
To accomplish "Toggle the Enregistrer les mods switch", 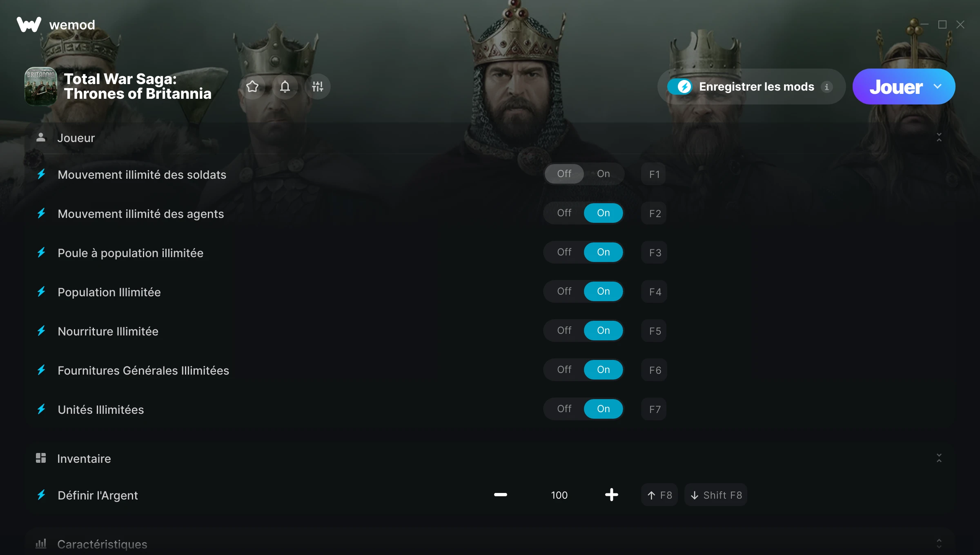I will [679, 87].
